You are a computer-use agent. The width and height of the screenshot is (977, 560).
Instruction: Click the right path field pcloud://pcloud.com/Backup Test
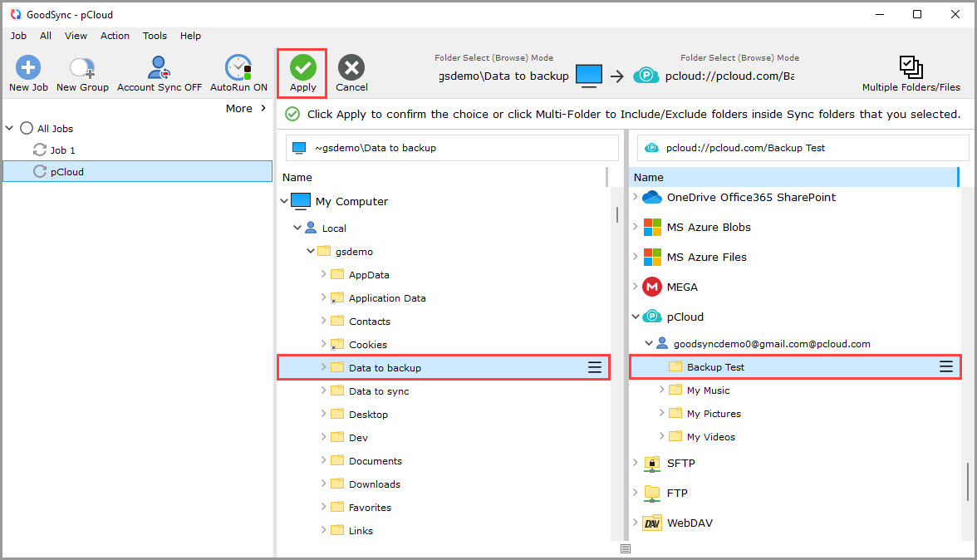[803, 148]
